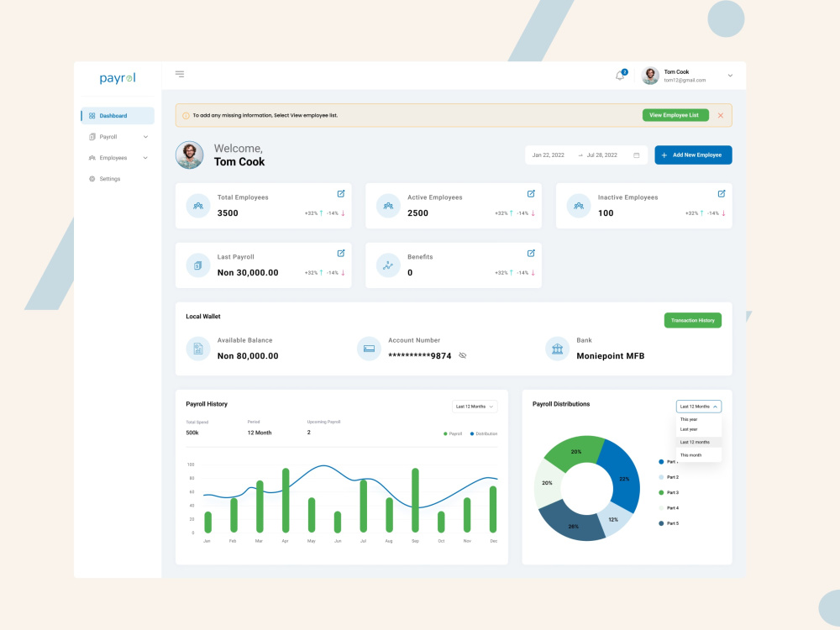Click Account Number card icon
Image resolution: width=840 pixels, height=630 pixels.
(x=369, y=349)
